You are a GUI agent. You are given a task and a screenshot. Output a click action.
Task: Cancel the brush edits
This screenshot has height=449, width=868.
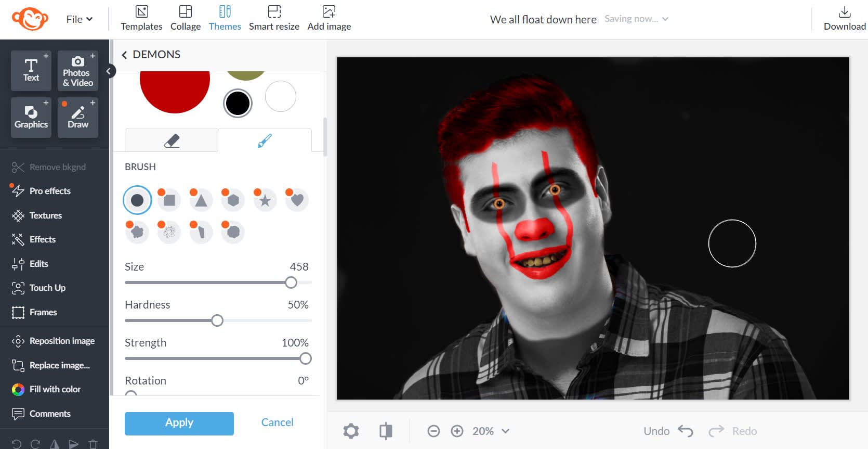(277, 422)
